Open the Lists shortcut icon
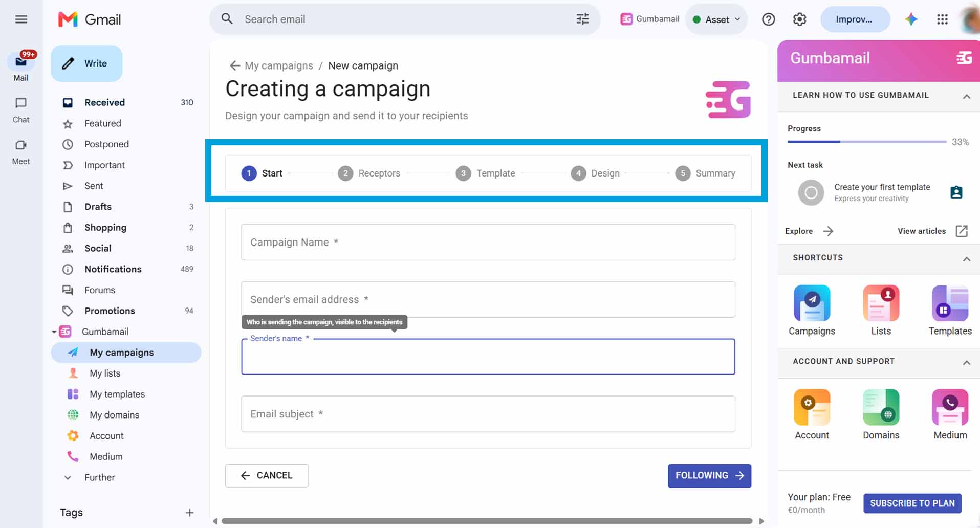This screenshot has height=528, width=980. (x=881, y=303)
